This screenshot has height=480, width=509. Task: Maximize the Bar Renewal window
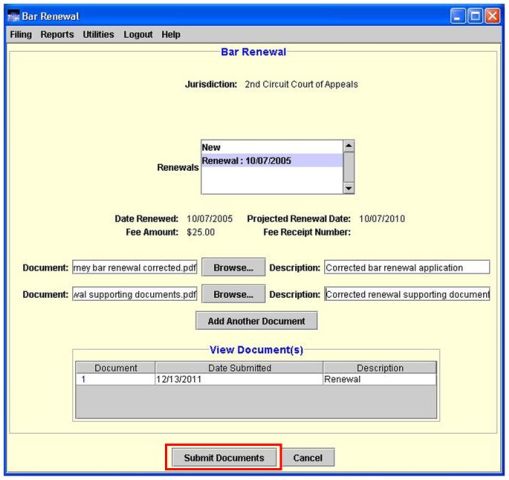tap(475, 16)
